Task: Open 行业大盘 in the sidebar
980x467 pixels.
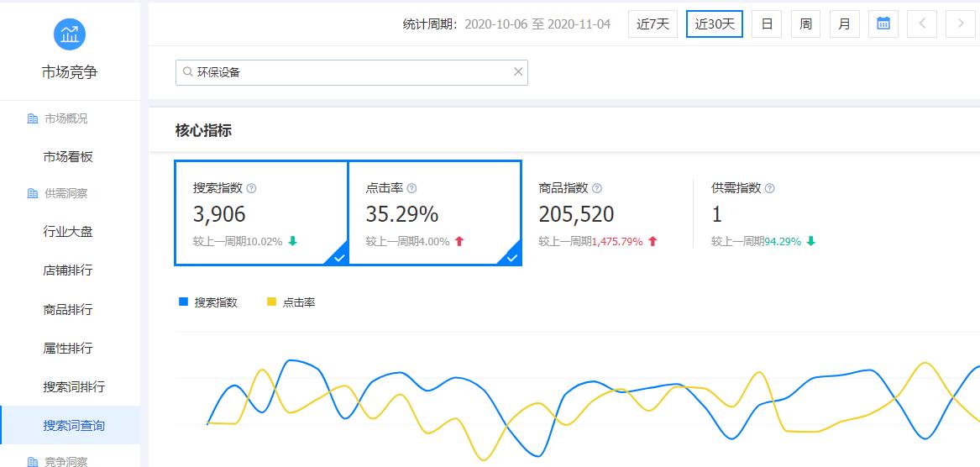Action: point(68,231)
